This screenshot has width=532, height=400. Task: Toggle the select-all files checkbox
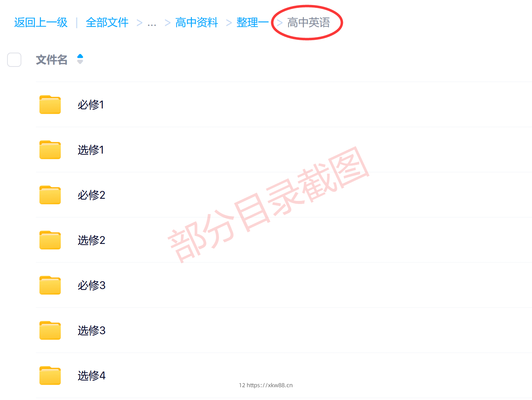click(x=14, y=60)
